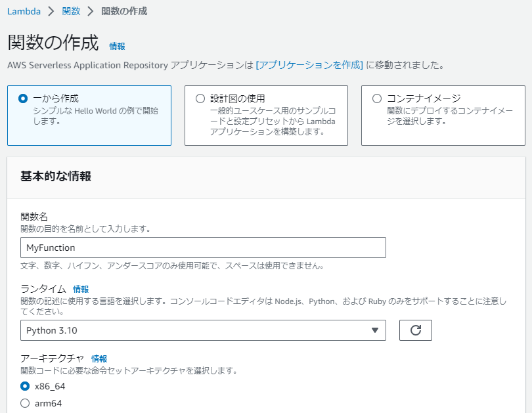Open the Python 3.10 runtime dropdown
The width and height of the screenshot is (532, 413).
(x=203, y=330)
